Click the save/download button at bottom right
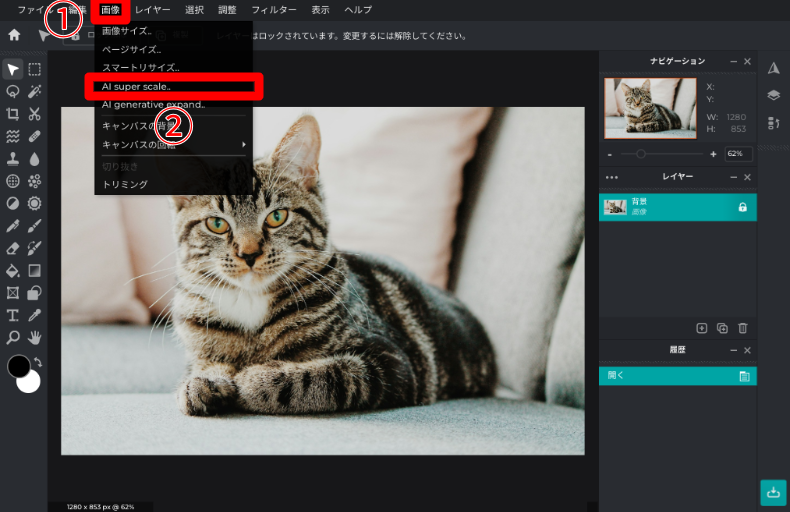This screenshot has width=790, height=512. [772, 492]
